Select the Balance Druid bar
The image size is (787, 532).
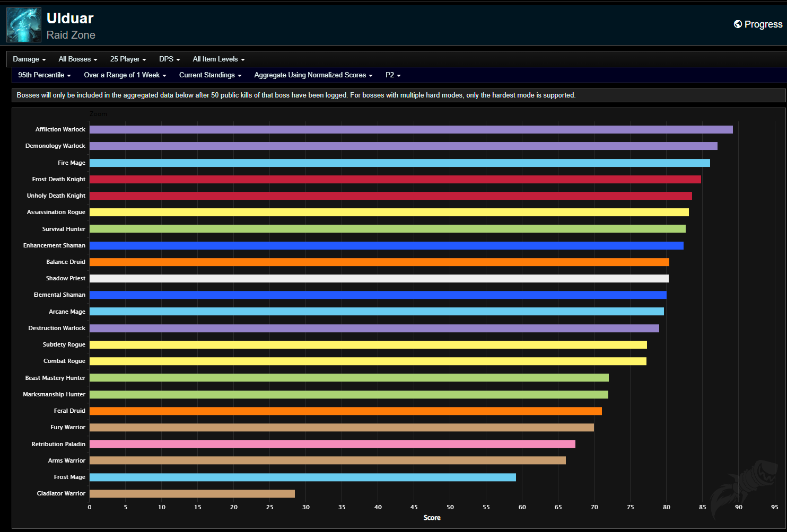tap(379, 262)
